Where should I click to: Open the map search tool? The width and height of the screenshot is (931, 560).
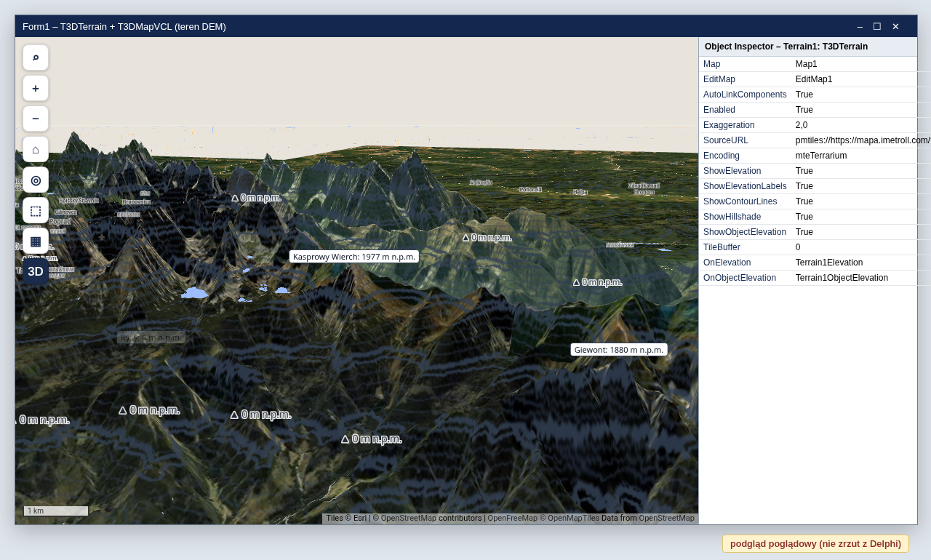click(x=36, y=57)
